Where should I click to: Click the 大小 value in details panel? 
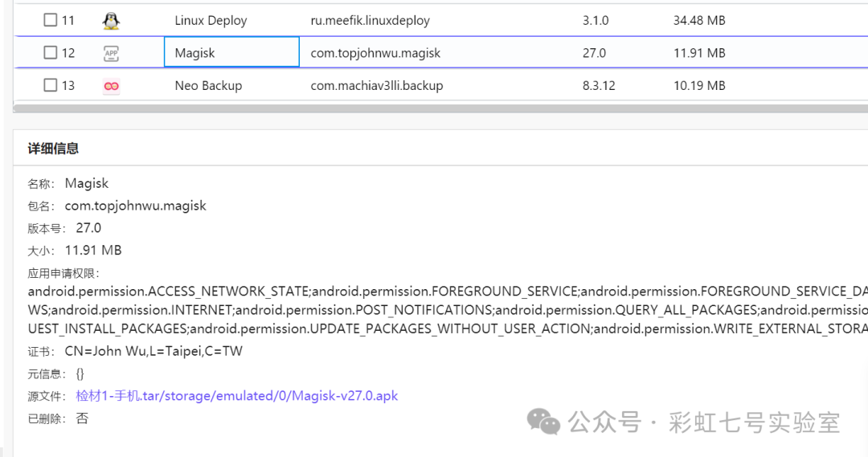tap(93, 251)
